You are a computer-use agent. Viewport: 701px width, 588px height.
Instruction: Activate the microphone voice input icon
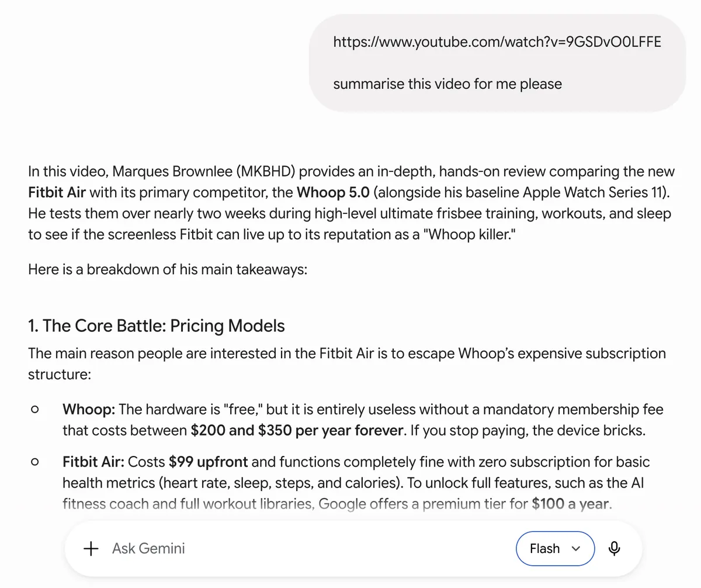[x=614, y=548]
